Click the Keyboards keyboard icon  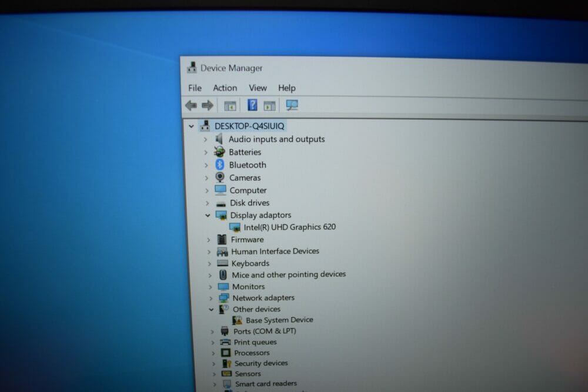tap(222, 263)
